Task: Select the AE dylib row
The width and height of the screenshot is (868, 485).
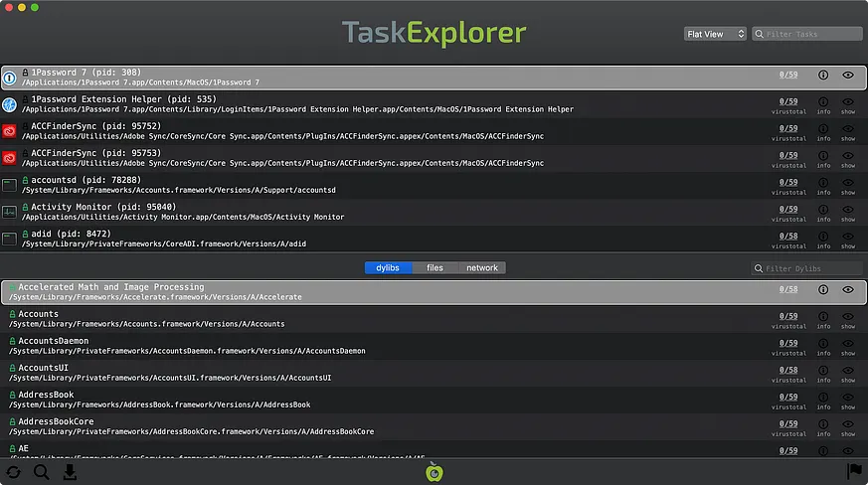Action: click(434, 450)
